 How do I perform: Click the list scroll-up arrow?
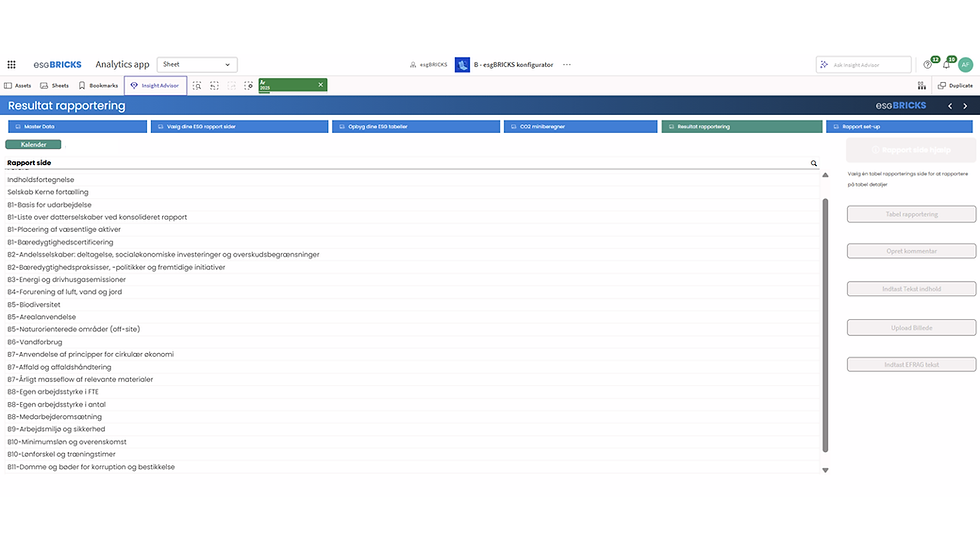tap(825, 176)
